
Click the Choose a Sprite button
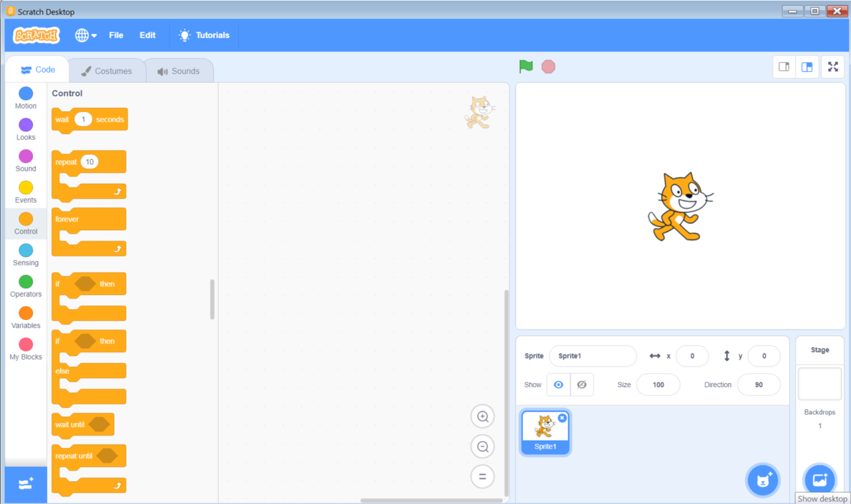tap(763, 480)
